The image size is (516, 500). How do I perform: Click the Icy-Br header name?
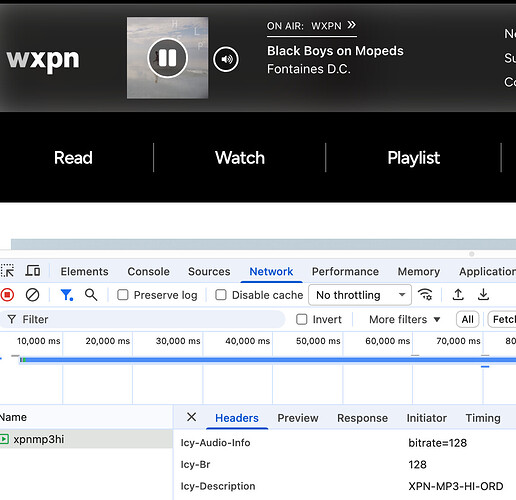[195, 464]
